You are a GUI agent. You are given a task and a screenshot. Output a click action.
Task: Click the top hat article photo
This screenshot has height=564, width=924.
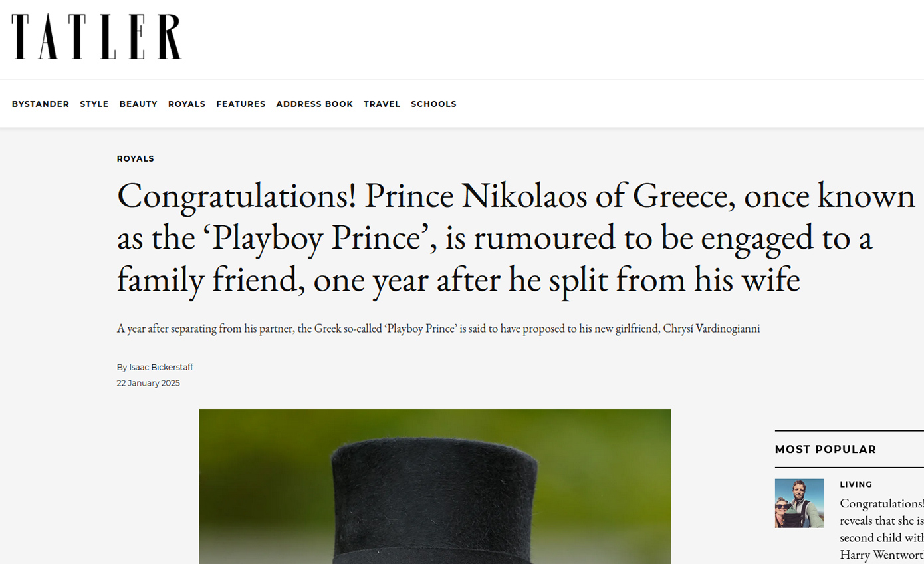click(435, 486)
